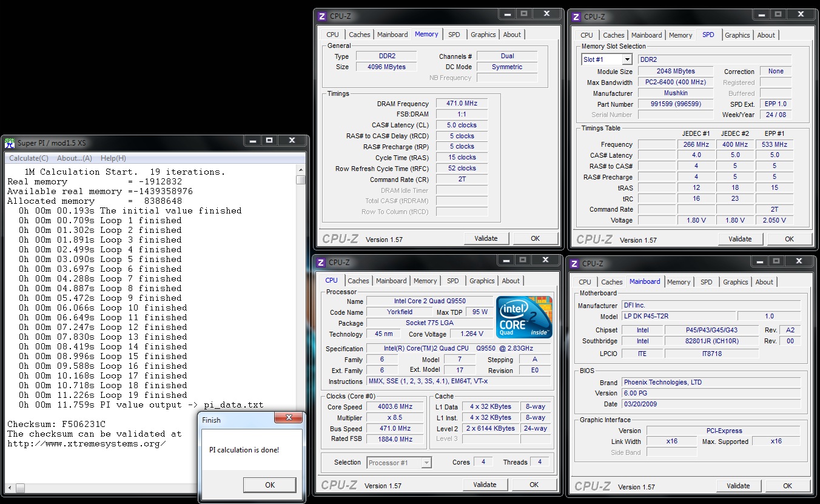Click the Z icon of the CPU-Z Memory window
The height and width of the screenshot is (504, 820).
pos(321,16)
